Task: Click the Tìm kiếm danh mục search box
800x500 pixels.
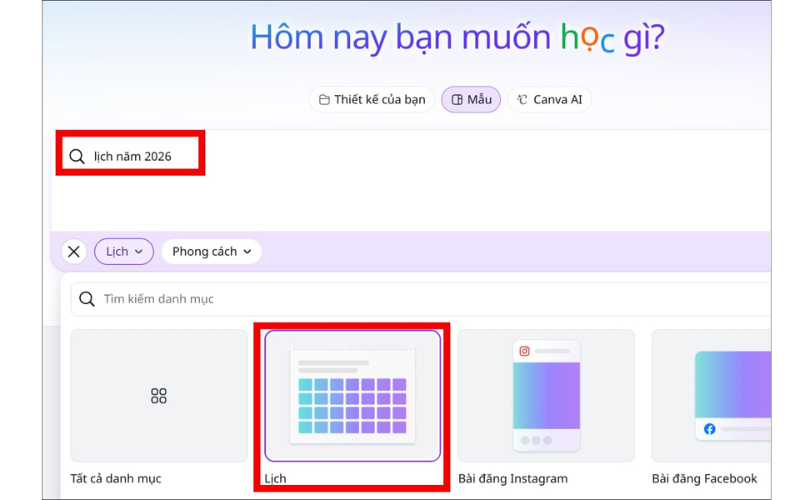Action: pyautogui.click(x=421, y=299)
